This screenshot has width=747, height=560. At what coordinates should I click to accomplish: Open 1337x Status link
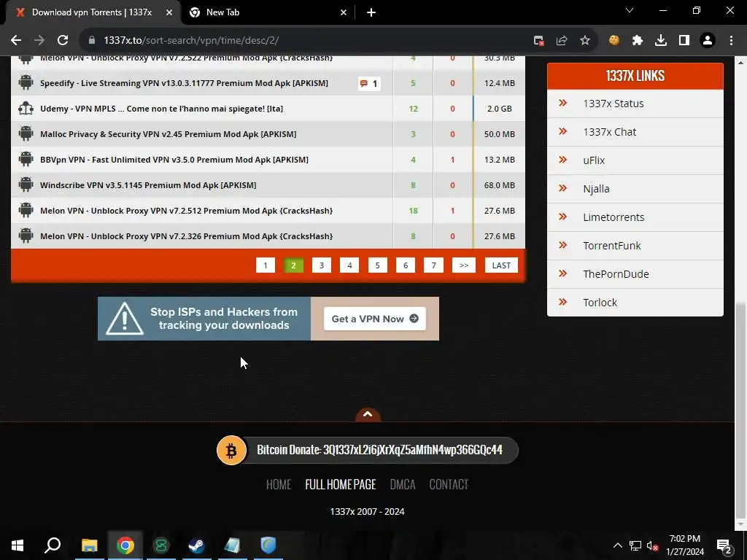click(613, 104)
